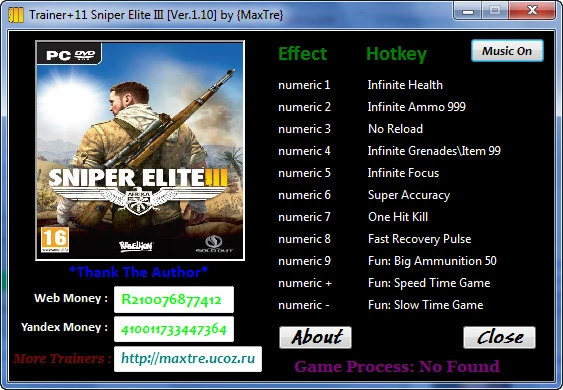This screenshot has height=390, width=563.
Task: Click the 'numeric 2' label
Action: [304, 107]
